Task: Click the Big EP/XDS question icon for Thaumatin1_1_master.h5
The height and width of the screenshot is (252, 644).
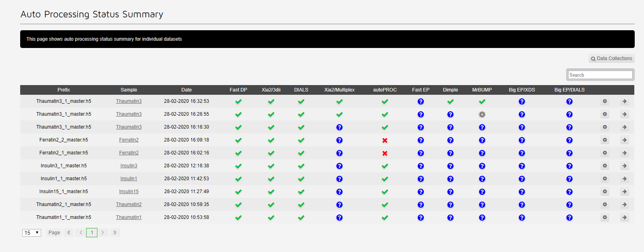Action: pyautogui.click(x=522, y=218)
